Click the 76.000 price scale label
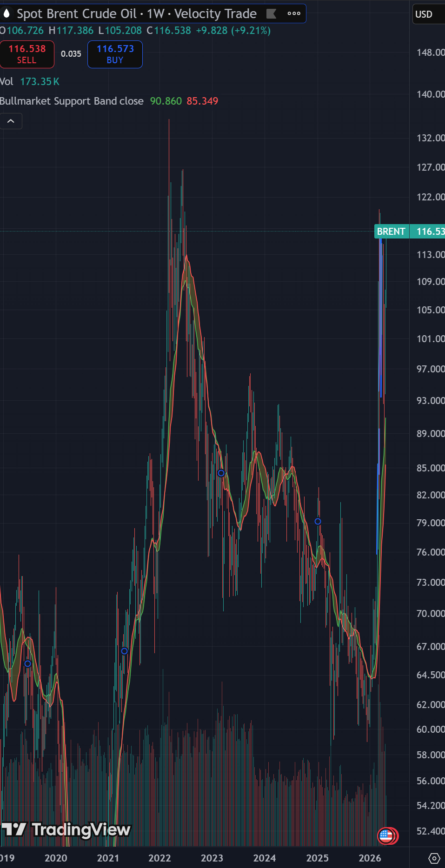Image resolution: width=445 pixels, height=868 pixels. click(x=431, y=552)
